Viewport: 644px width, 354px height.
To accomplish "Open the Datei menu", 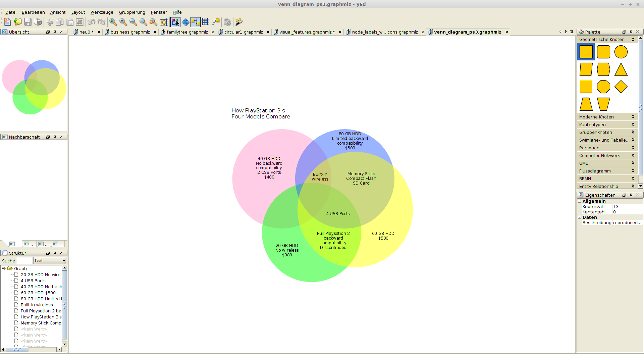I will (x=11, y=12).
